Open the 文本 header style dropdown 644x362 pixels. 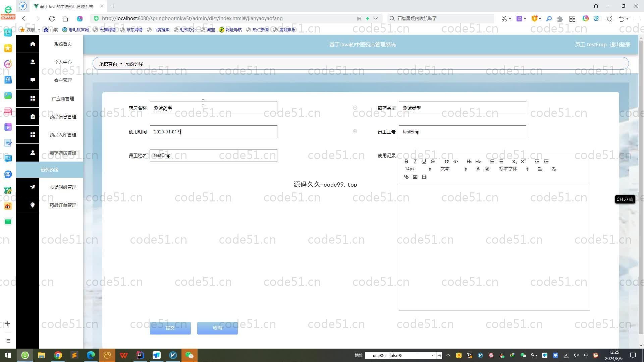tap(453, 169)
